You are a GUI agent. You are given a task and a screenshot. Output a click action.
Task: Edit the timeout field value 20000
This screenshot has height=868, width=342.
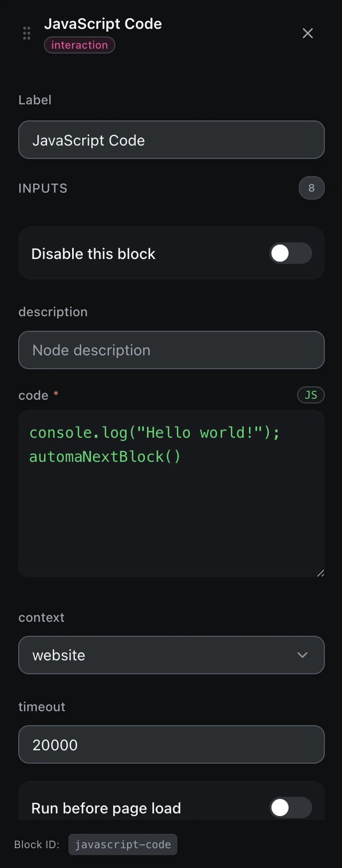172,744
